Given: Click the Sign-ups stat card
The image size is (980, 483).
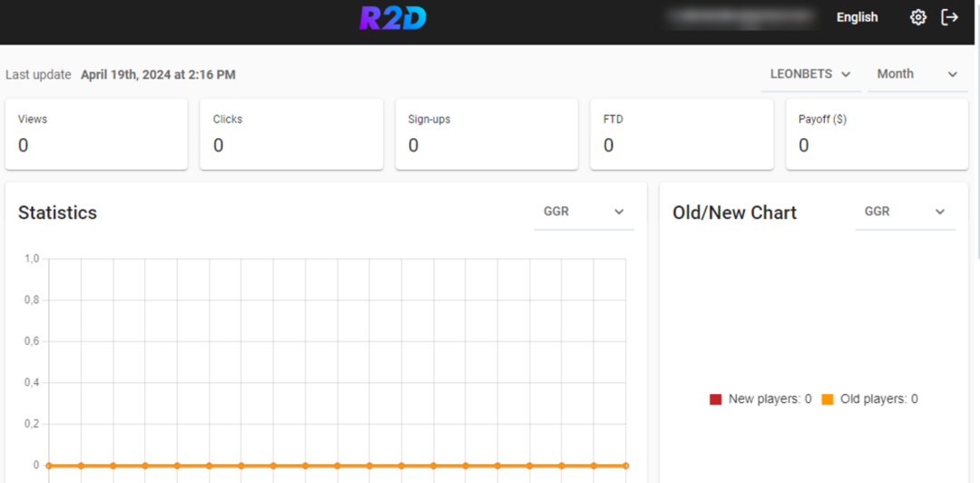Looking at the screenshot, I should tap(486, 133).
